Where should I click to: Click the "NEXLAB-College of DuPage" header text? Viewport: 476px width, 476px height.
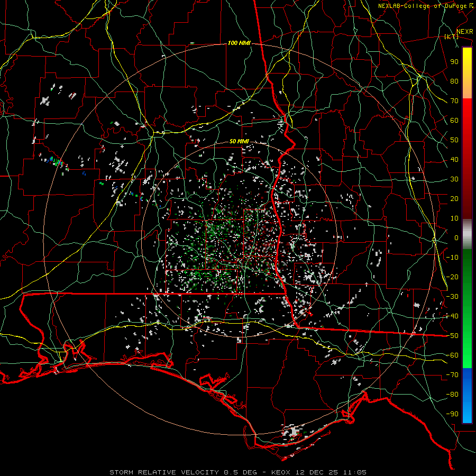(x=423, y=6)
